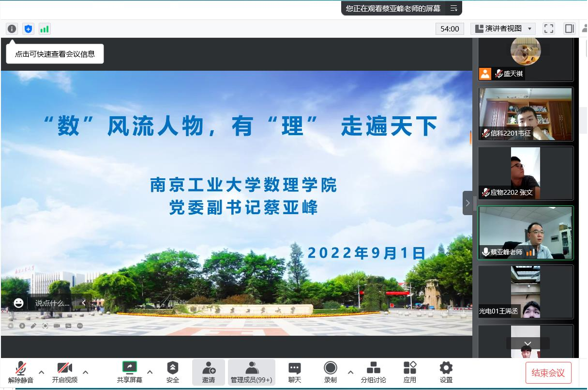This screenshot has height=390, width=588.
Task: Collapse the participant video strip
Action: click(467, 203)
